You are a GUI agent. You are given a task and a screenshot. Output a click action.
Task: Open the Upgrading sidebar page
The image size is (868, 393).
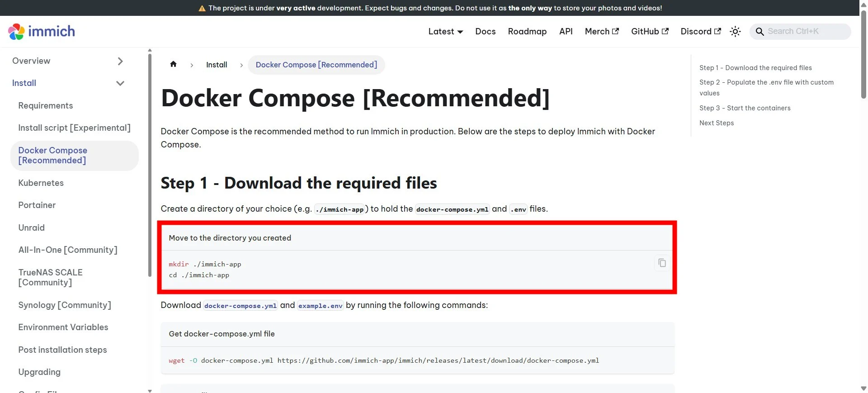coord(39,372)
